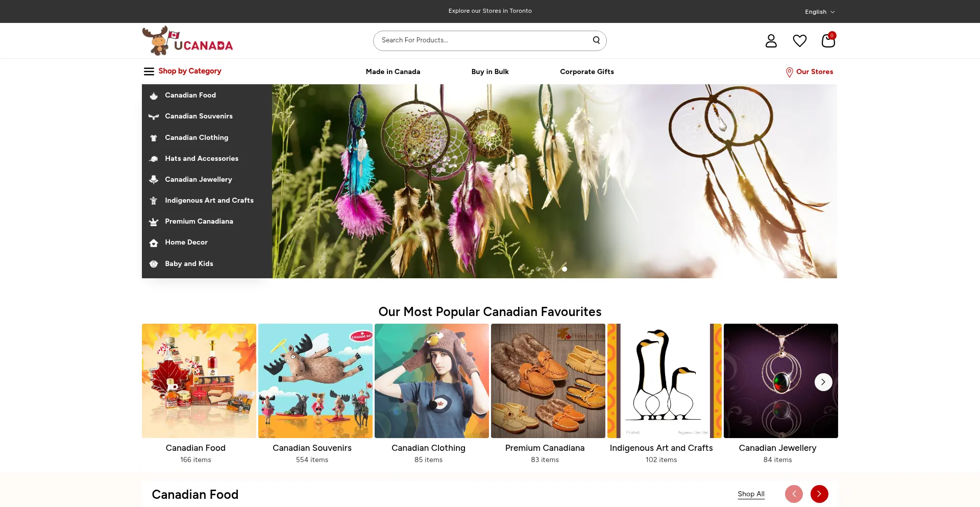This screenshot has height=507, width=980.
Task: Follow the Explore our Stores in Toronto link
Action: click(x=490, y=11)
